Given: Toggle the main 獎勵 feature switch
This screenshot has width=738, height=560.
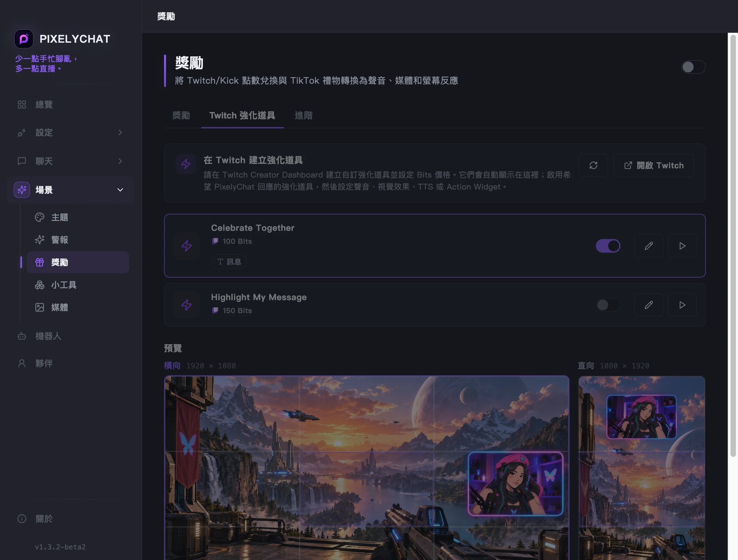Looking at the screenshot, I should tap(693, 67).
